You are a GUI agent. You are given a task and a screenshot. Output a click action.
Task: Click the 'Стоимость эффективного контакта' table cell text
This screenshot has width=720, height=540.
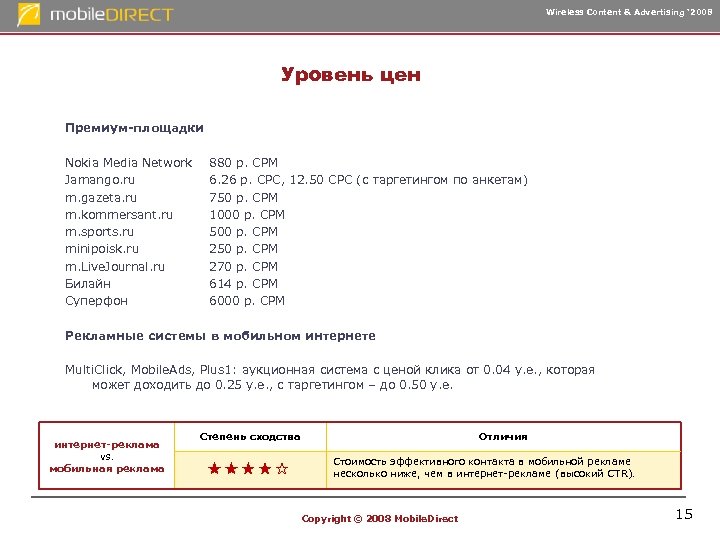tap(484, 467)
